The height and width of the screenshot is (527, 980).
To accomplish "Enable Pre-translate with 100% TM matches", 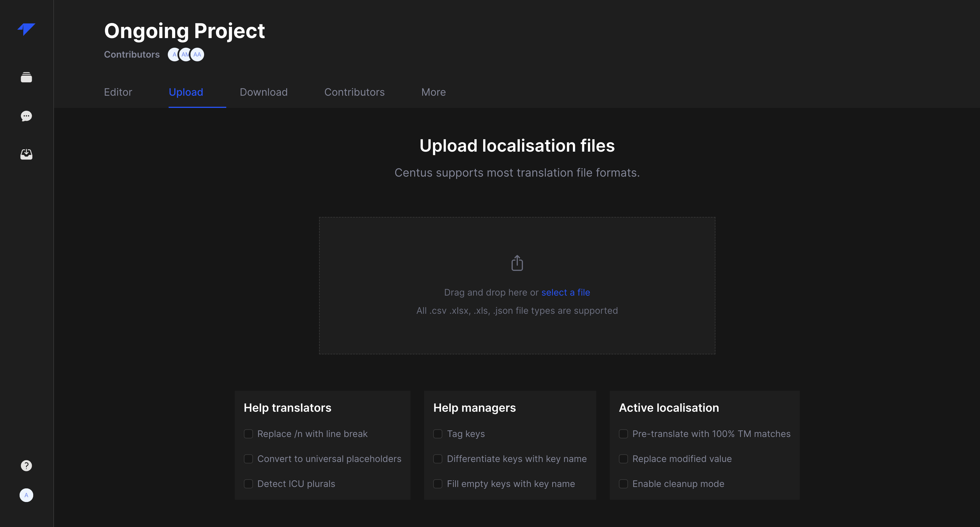I will pyautogui.click(x=623, y=434).
